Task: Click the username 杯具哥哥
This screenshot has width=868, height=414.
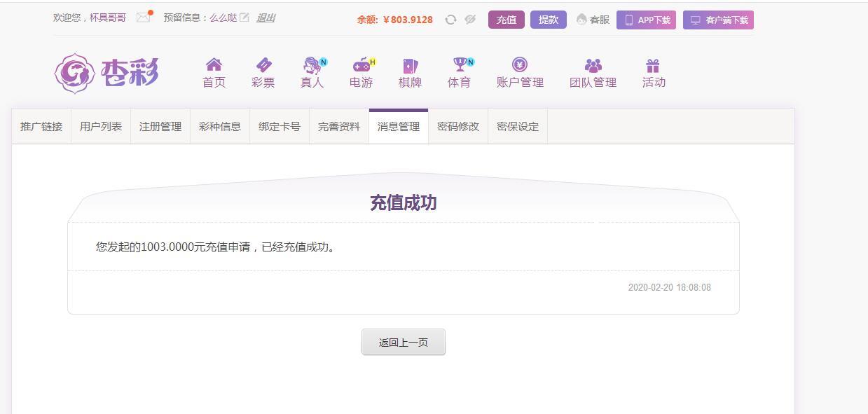Action: click(x=108, y=18)
